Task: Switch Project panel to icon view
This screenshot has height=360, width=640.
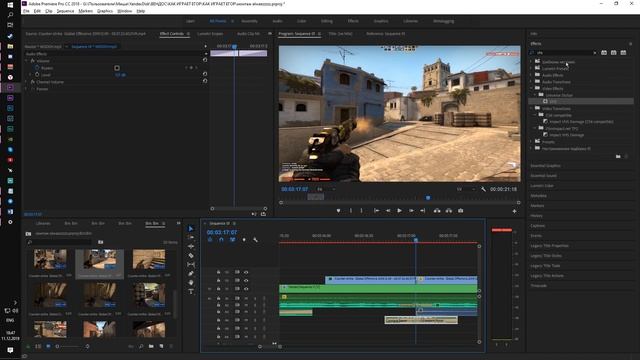Action: tap(48, 346)
